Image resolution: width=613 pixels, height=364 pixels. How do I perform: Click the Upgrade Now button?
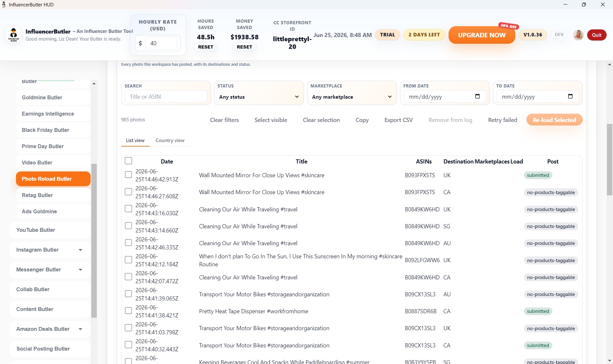pos(482,35)
